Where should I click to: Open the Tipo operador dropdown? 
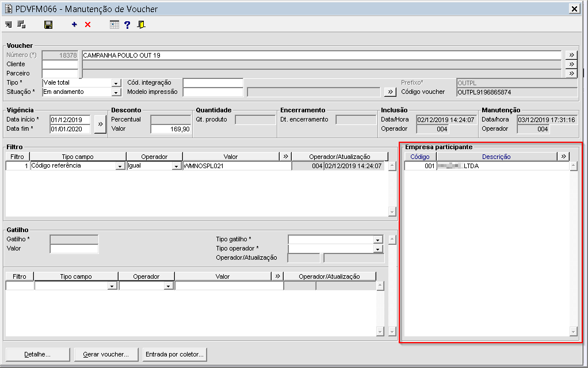click(377, 249)
